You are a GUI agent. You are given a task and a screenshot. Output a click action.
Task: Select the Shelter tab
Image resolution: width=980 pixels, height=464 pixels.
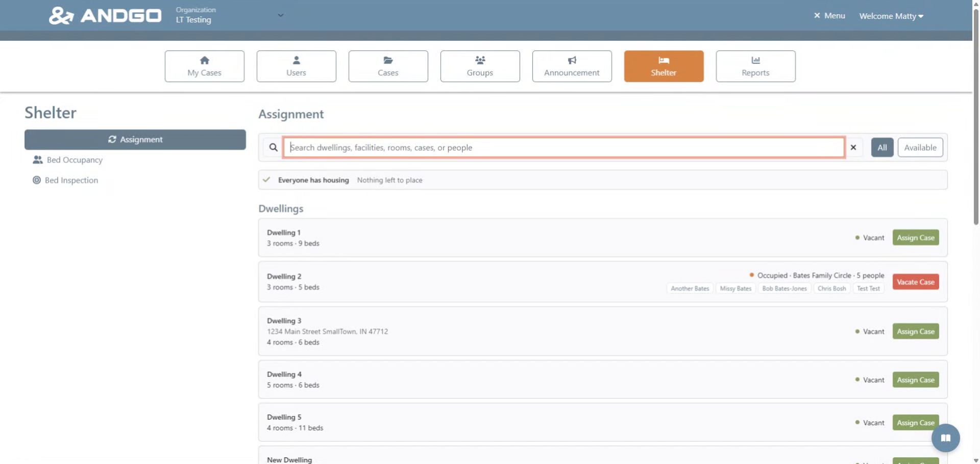[664, 66]
